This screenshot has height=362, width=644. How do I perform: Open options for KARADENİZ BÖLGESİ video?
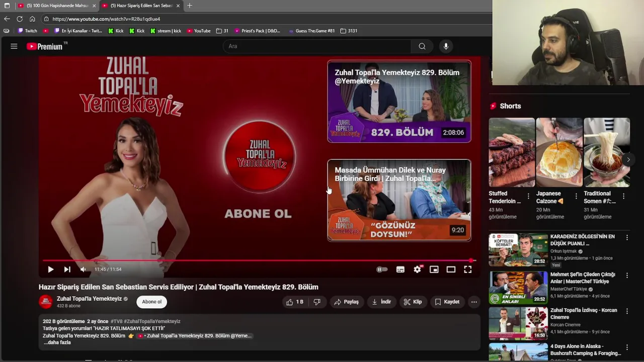(627, 237)
